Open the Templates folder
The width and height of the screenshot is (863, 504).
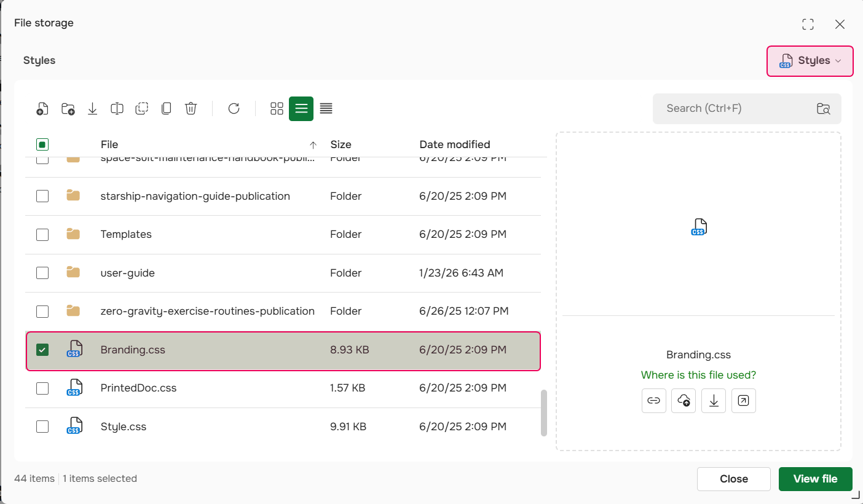126,234
